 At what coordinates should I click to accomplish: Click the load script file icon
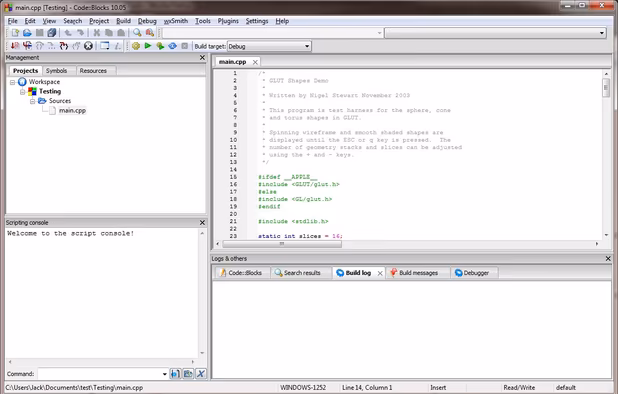[x=188, y=374]
